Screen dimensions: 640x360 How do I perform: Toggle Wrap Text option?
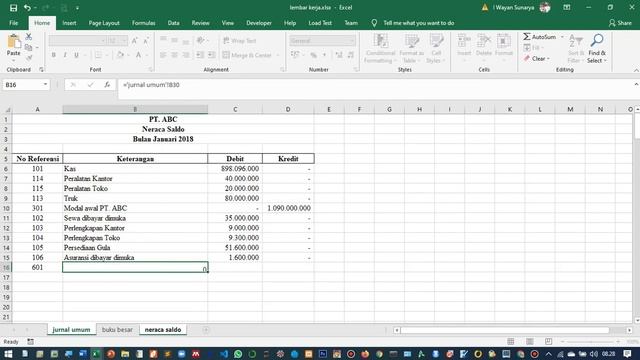tap(240, 41)
